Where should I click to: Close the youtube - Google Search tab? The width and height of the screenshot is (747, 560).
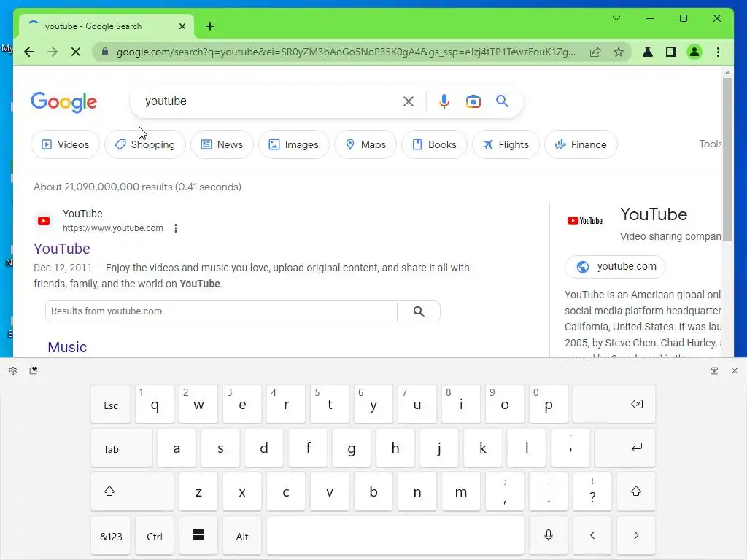pyautogui.click(x=182, y=26)
